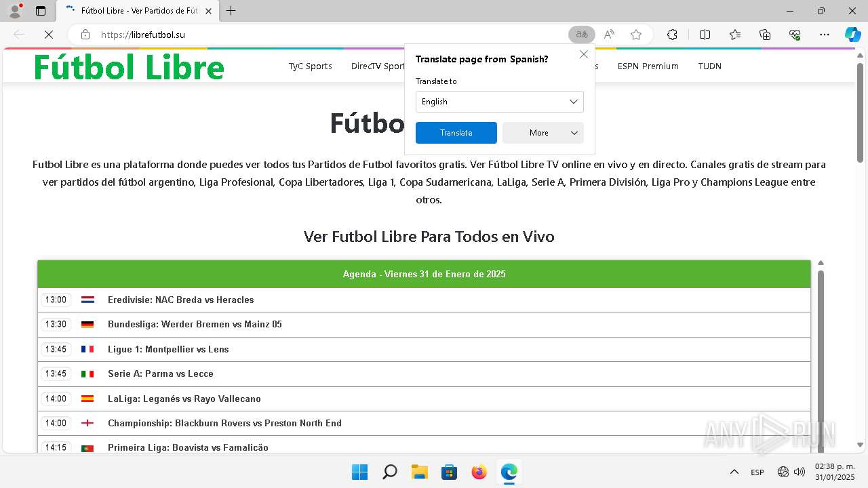Add page to favorites star icon
Image resolution: width=868 pixels, height=488 pixels.
point(636,35)
